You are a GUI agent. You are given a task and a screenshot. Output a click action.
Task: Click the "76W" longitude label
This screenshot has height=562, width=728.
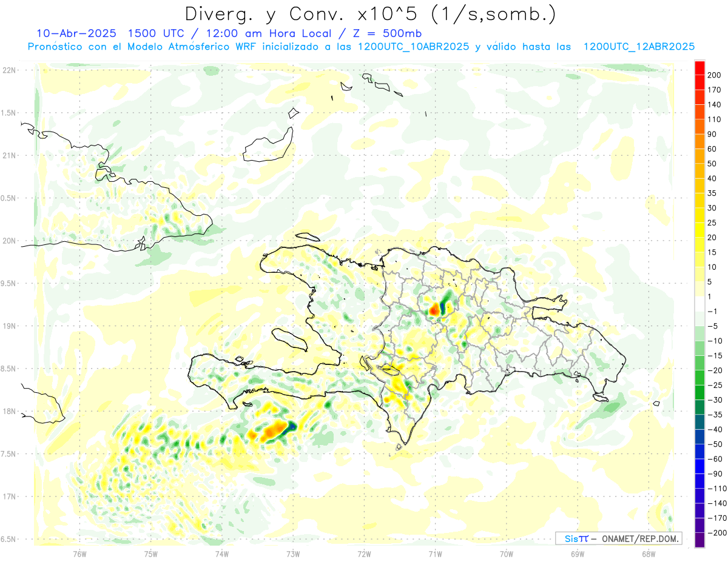pyautogui.click(x=79, y=554)
